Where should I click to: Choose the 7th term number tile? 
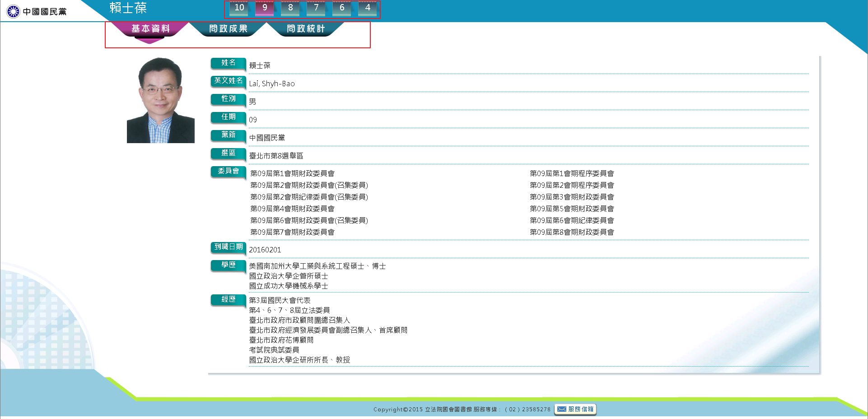[316, 8]
